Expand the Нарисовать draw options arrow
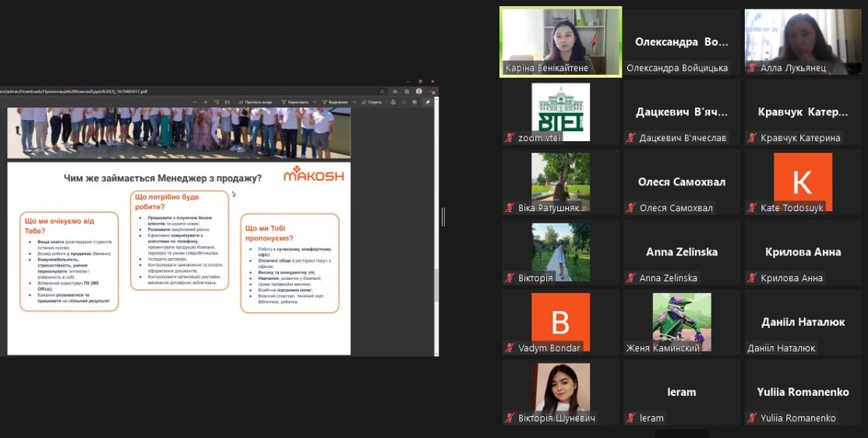Image resolution: width=868 pixels, height=438 pixels. click(315, 102)
